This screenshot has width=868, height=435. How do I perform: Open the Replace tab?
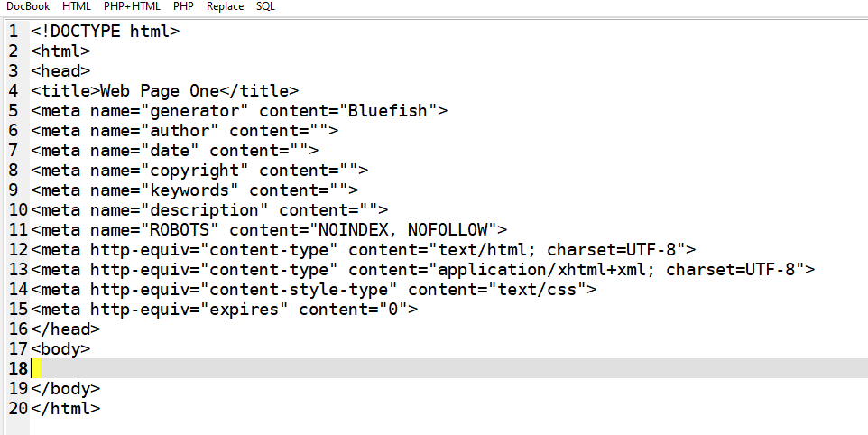click(225, 6)
